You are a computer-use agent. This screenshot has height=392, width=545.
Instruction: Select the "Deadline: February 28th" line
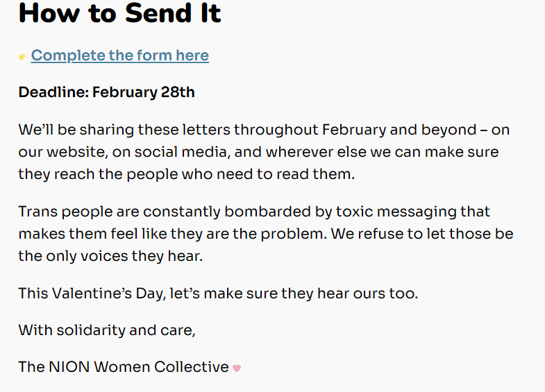[106, 92]
